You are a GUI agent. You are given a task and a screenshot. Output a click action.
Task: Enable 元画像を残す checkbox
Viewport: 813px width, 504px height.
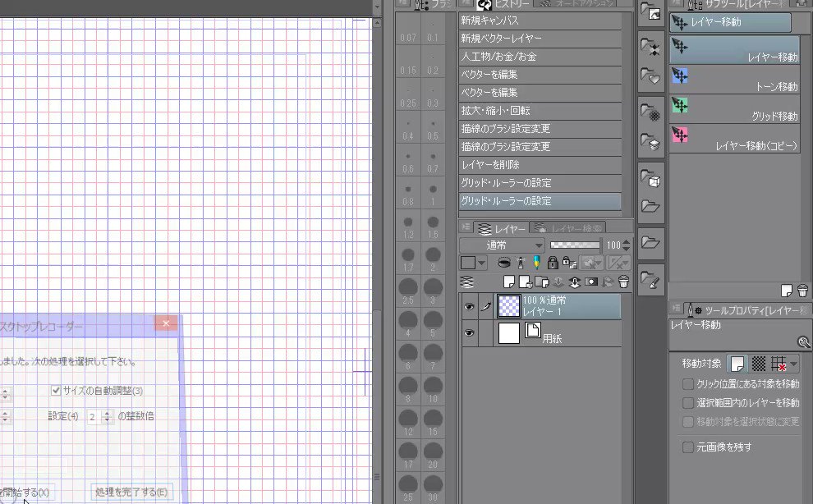688,447
